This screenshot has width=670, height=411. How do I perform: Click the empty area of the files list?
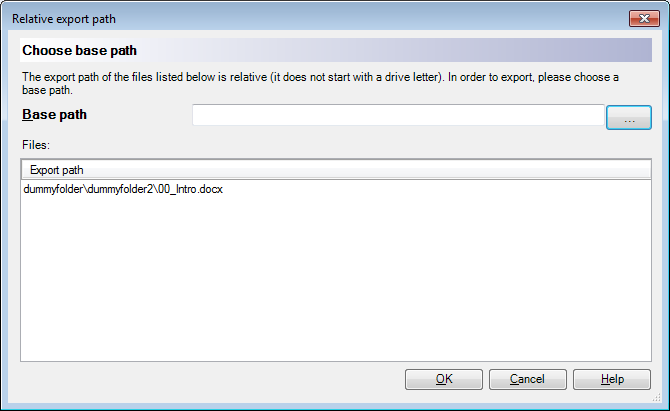tap(336, 278)
